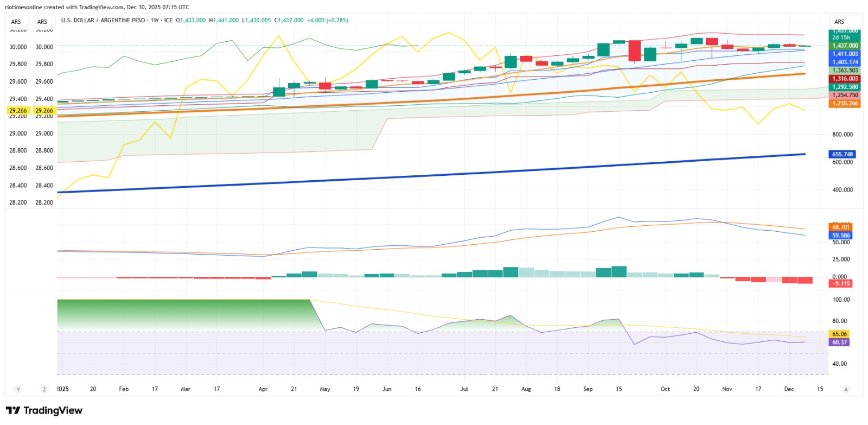Click the ICE exchange label
Viewport: 868px width, 425px height.
click(x=168, y=20)
